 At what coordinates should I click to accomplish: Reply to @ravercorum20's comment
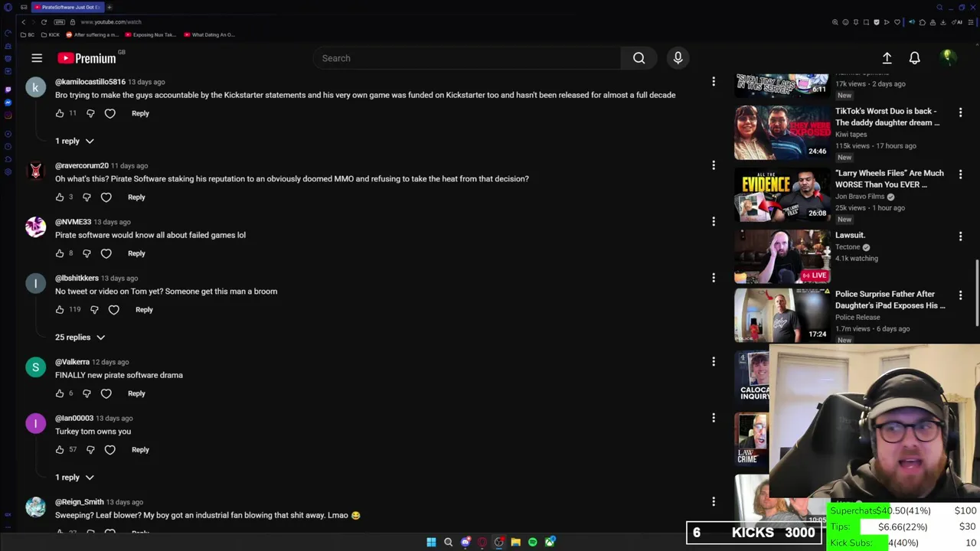click(136, 197)
